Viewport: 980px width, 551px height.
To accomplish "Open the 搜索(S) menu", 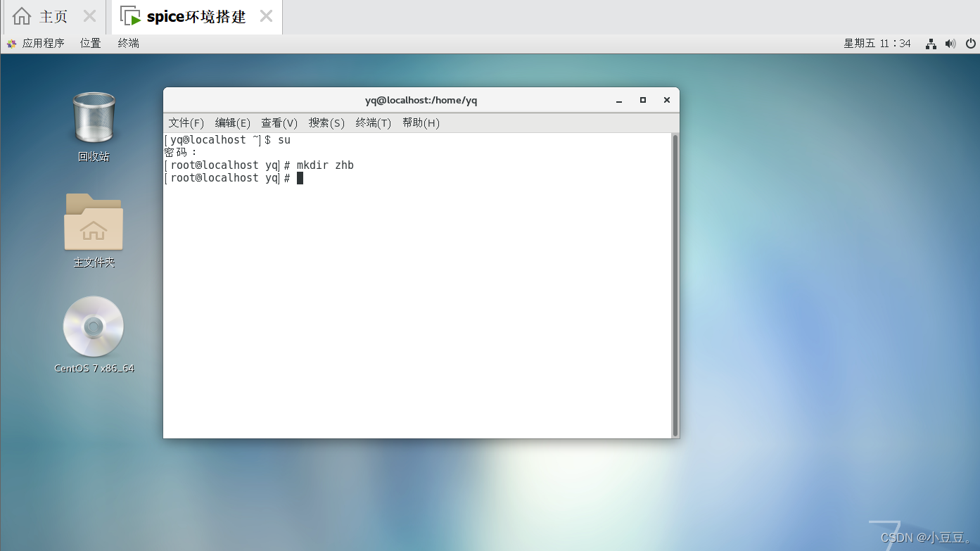I will pos(326,122).
